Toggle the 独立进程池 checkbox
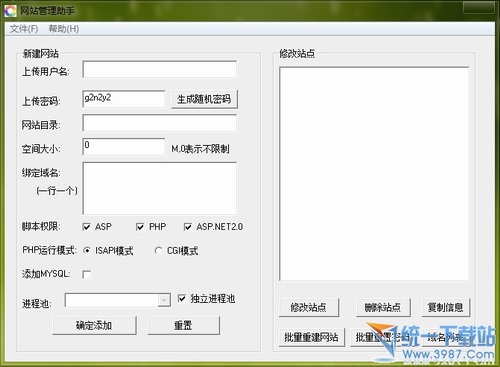This screenshot has height=367, width=500. click(x=182, y=298)
